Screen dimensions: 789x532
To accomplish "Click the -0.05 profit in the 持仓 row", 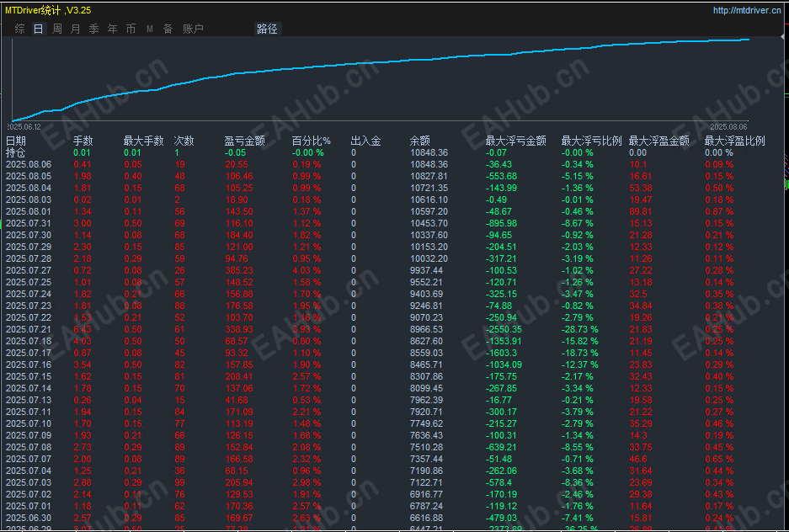I will pyautogui.click(x=235, y=152).
